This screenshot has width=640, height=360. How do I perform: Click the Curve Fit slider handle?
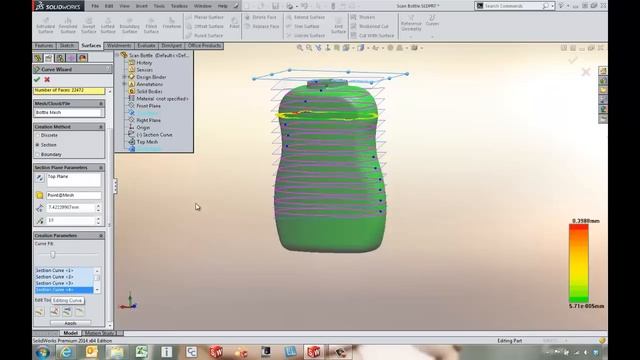(53, 254)
